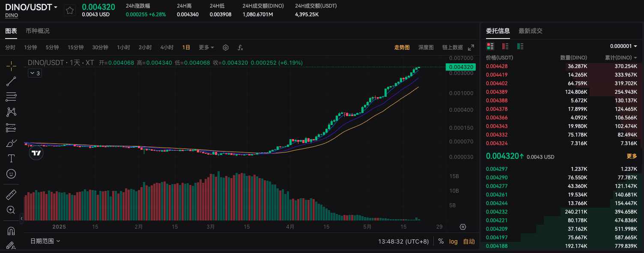Select the buy order at price 0.004297
Viewport: 644px width, 253px height.
pyautogui.click(x=562, y=169)
